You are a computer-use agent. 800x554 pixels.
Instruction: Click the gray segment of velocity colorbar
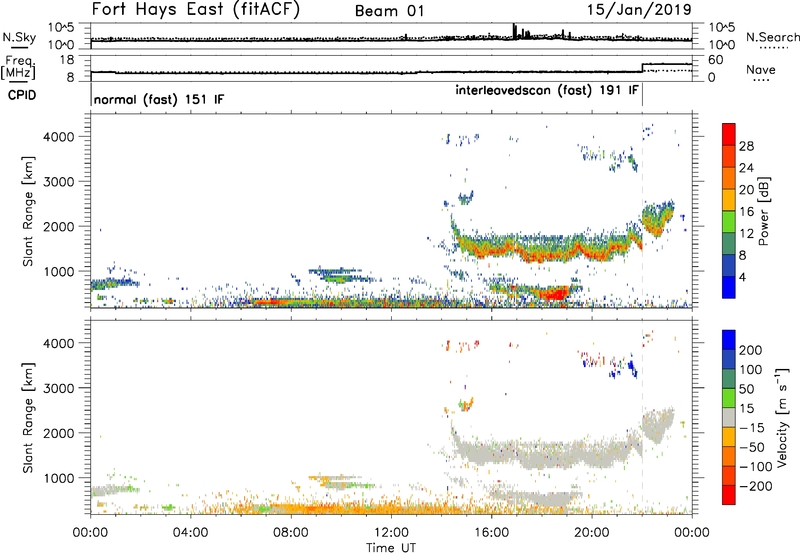tap(729, 418)
